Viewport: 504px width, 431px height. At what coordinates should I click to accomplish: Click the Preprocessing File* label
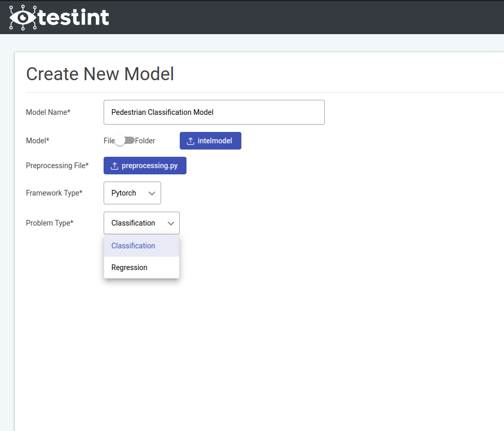(57, 166)
